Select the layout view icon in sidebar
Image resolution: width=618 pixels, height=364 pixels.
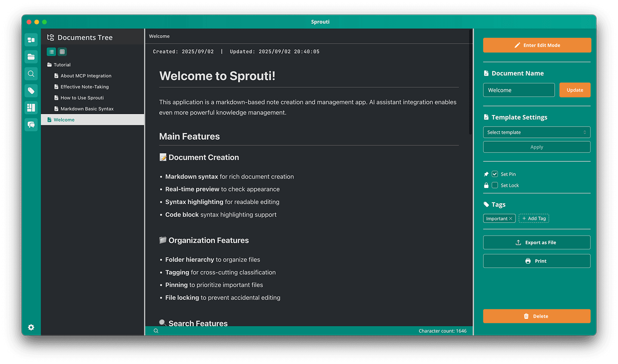(31, 108)
